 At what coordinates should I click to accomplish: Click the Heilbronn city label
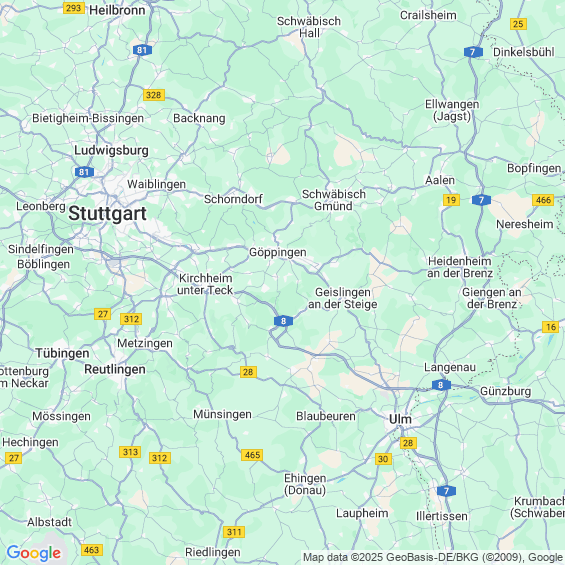(117, 10)
